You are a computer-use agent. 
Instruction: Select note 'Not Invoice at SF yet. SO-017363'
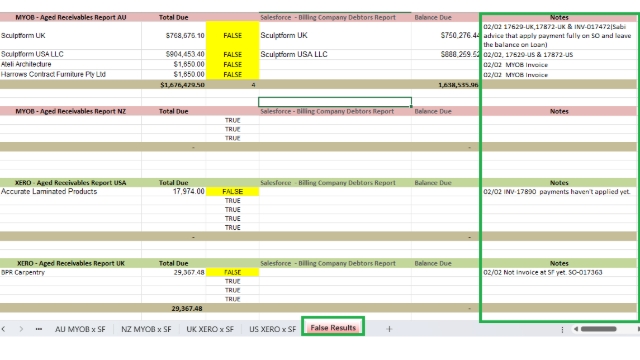559,272
